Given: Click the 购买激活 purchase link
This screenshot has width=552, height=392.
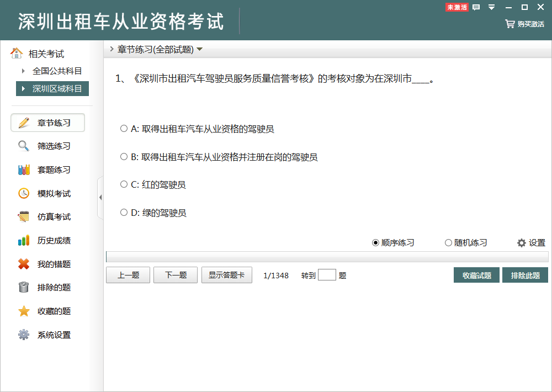Looking at the screenshot, I should click(531, 24).
